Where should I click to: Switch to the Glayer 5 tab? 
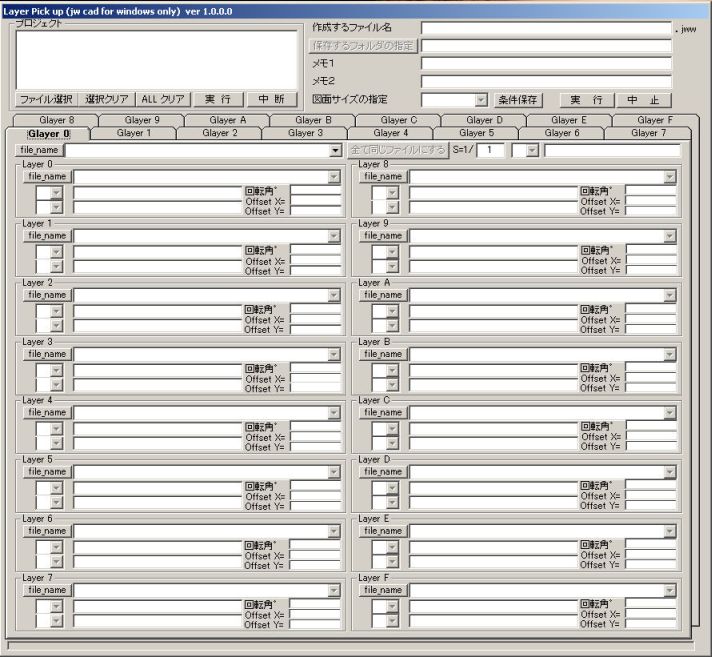click(476, 133)
